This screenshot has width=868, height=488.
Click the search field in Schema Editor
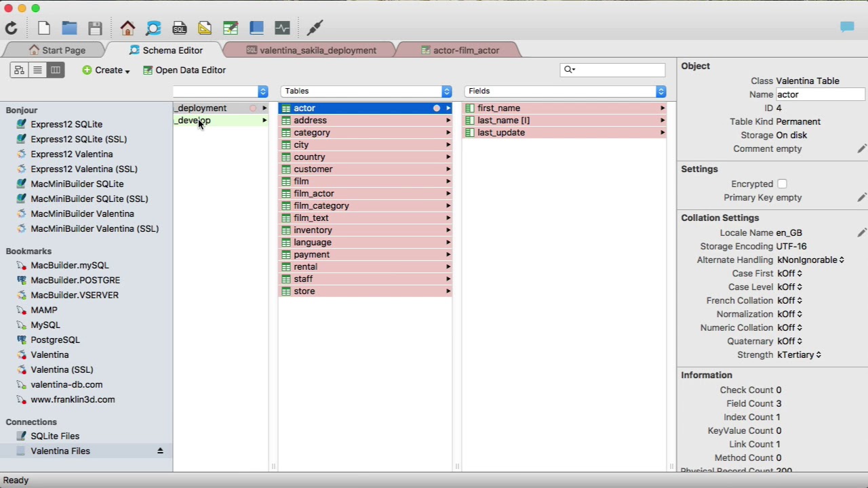point(613,69)
